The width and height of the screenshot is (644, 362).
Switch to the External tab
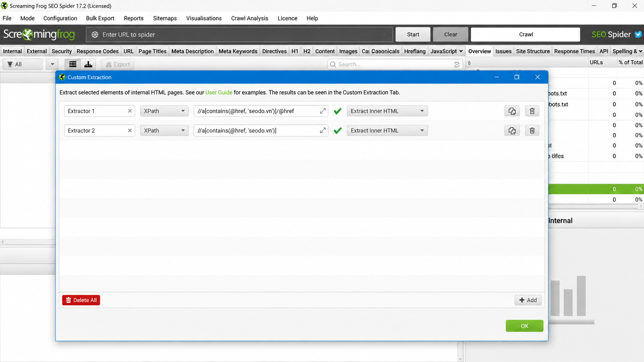coord(37,51)
